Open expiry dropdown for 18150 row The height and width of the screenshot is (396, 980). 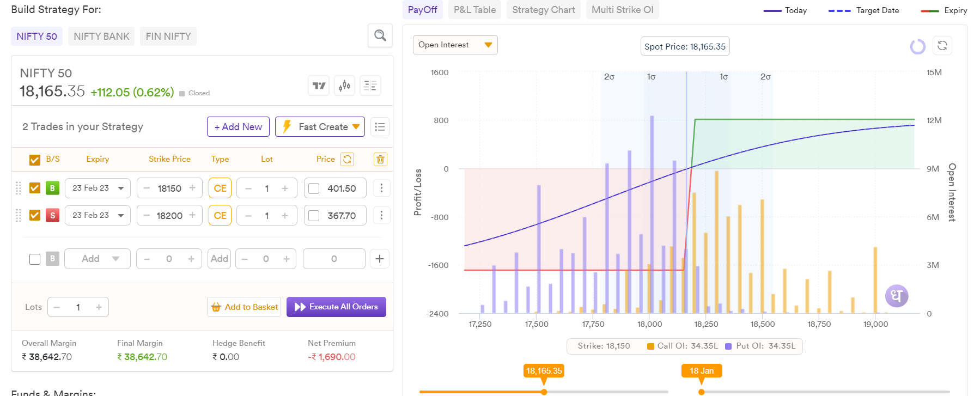click(98, 188)
